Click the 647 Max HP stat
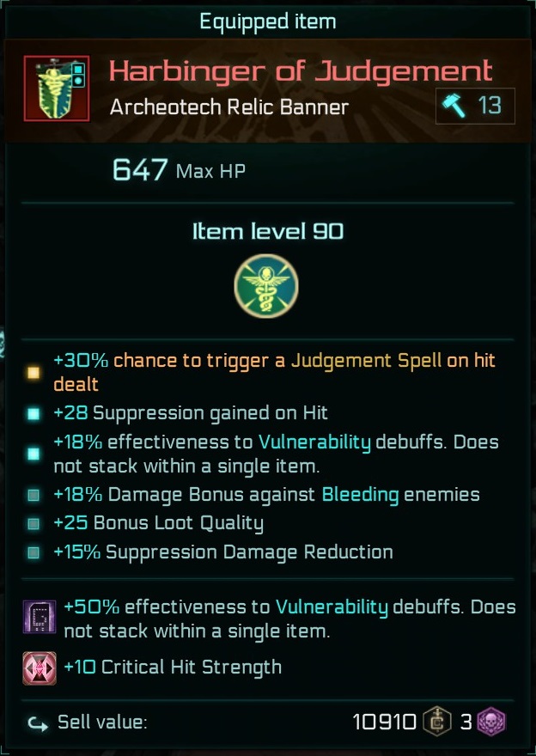Image resolution: width=536 pixels, height=756 pixels. tap(179, 170)
